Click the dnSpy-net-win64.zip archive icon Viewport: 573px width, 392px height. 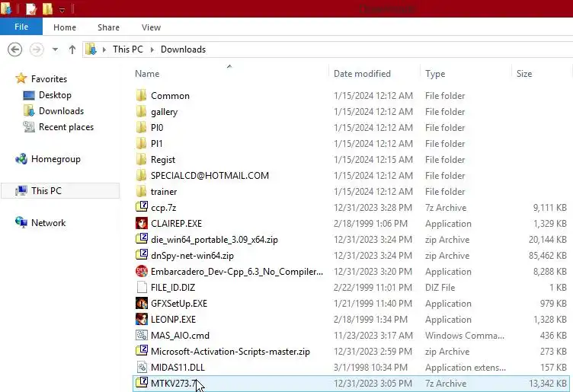tap(142, 255)
